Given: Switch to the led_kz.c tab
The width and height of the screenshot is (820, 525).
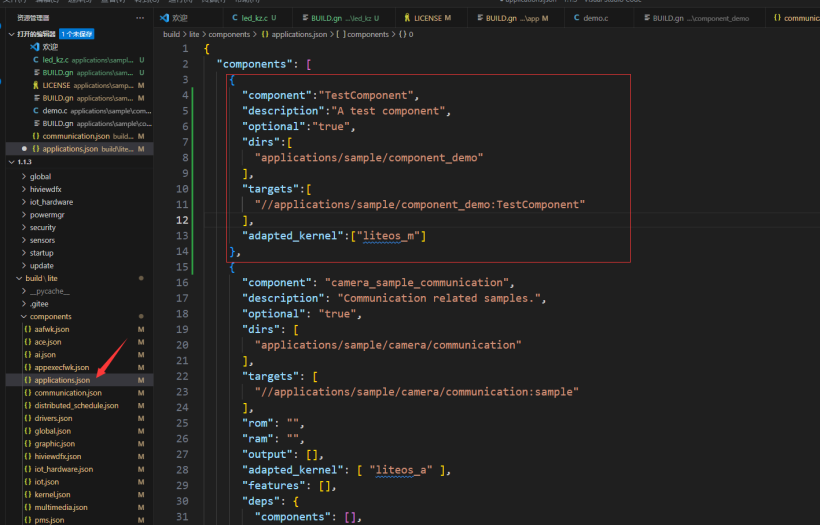Looking at the screenshot, I should [x=258, y=18].
